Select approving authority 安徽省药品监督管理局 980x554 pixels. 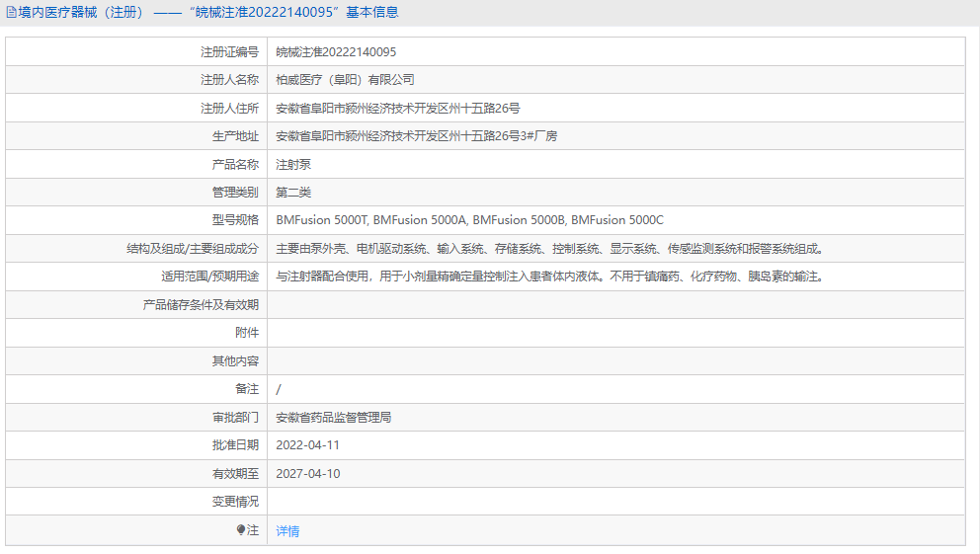click(334, 417)
